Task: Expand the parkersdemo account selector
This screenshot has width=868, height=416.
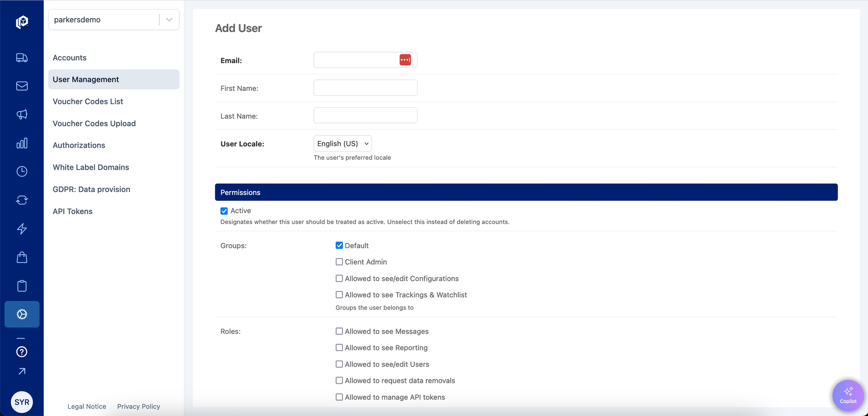Action: (169, 19)
